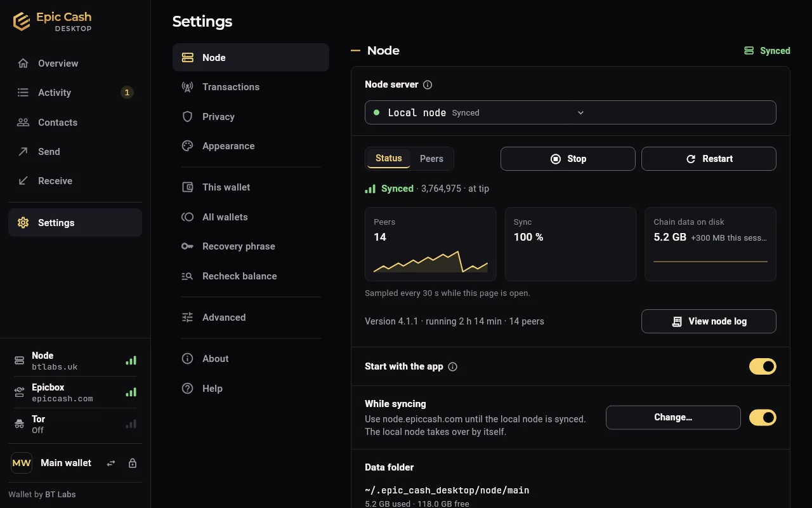This screenshot has width=812, height=508.
Task: Click the green signal bars next to Synced
Action: (x=370, y=189)
